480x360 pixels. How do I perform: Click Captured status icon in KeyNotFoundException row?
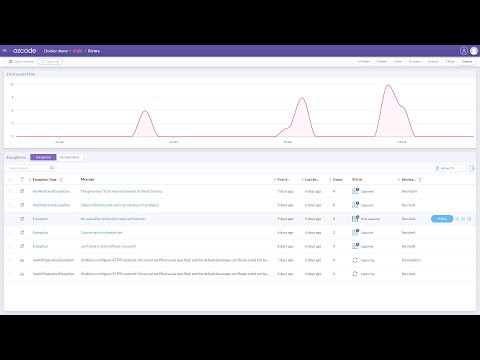(x=355, y=191)
